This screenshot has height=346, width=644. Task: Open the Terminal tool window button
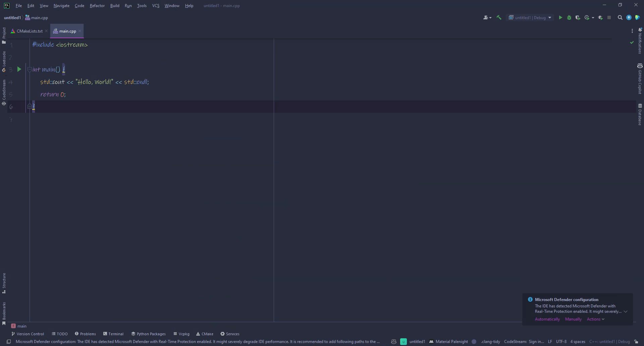pyautogui.click(x=113, y=334)
